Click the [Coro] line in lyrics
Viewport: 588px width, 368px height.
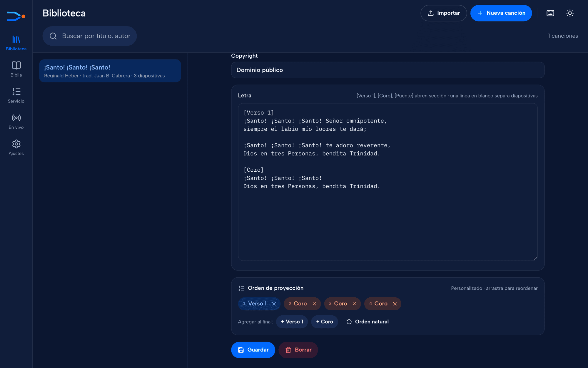pyautogui.click(x=253, y=170)
